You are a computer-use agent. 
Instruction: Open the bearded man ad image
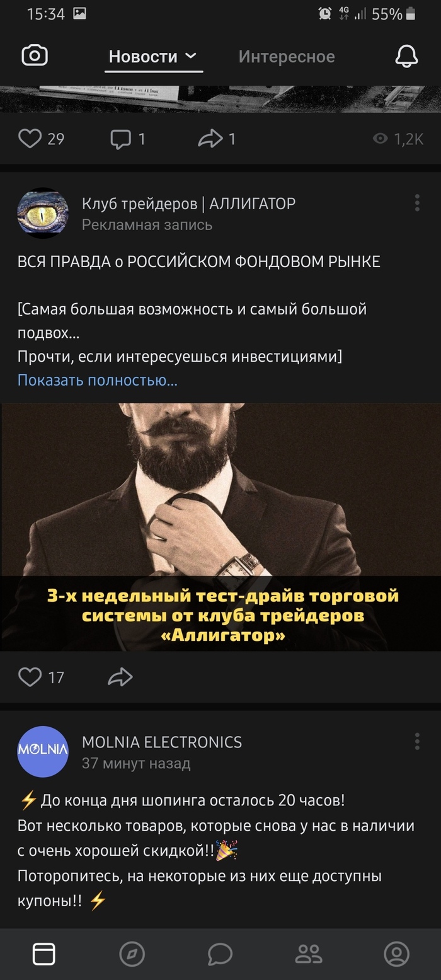(220, 527)
